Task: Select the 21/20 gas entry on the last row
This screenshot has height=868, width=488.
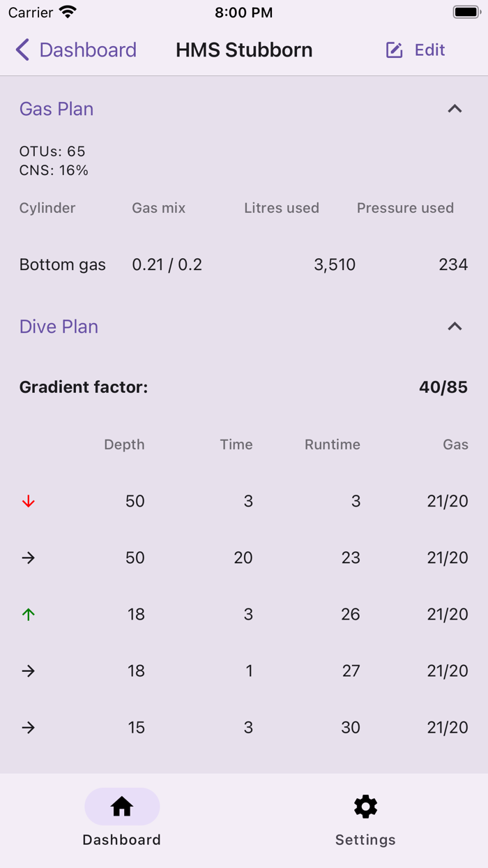Action: pyautogui.click(x=447, y=728)
